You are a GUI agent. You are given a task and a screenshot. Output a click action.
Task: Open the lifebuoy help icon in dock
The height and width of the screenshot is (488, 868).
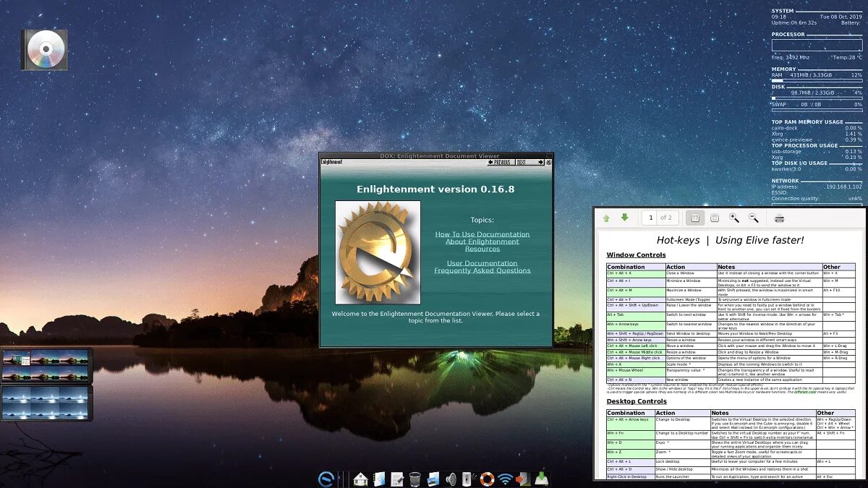(x=487, y=479)
